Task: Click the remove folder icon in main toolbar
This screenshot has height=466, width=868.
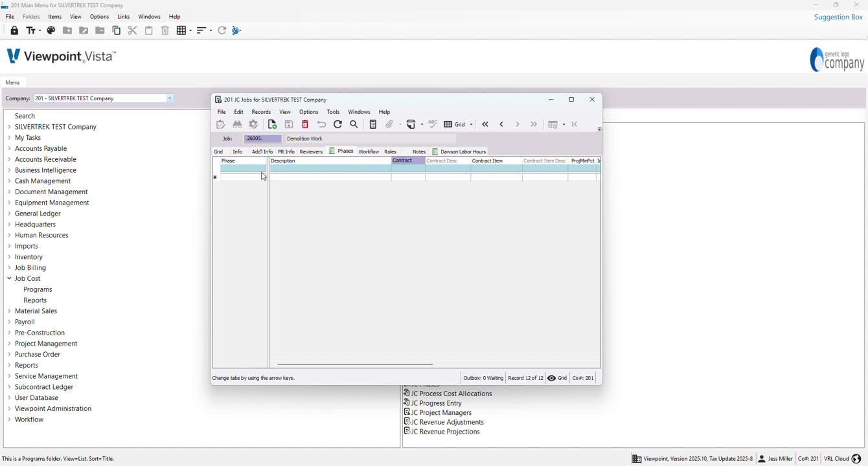Action: (100, 30)
